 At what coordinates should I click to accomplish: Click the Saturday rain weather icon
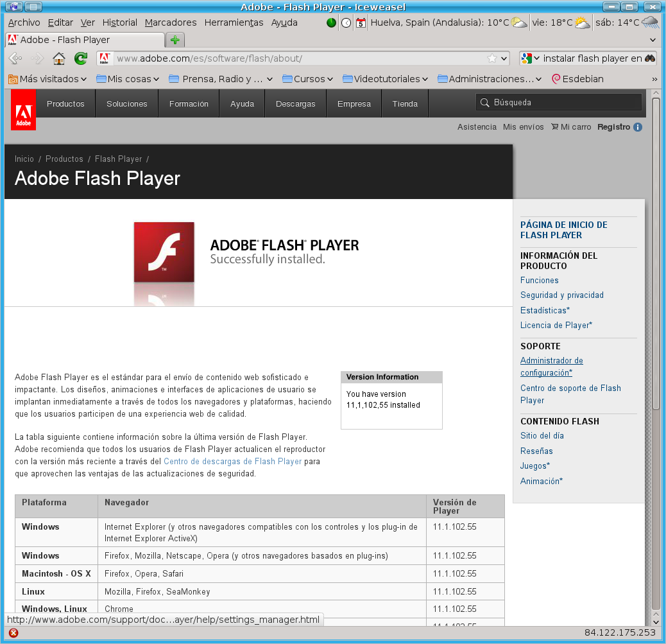650,22
